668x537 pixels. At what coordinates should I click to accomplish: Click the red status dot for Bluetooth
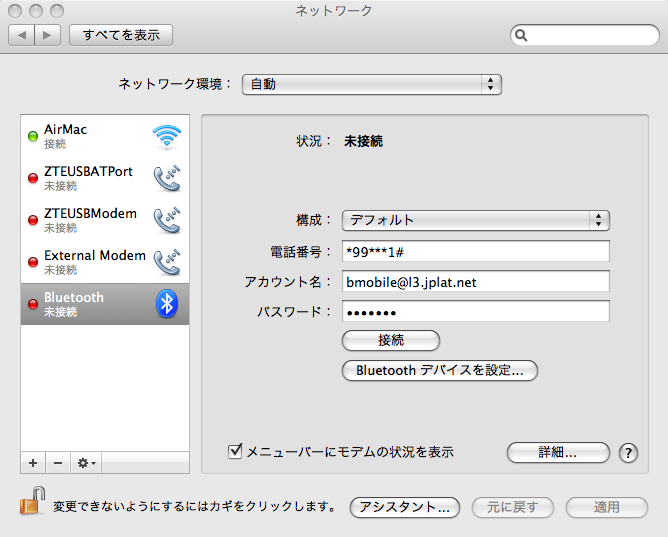point(33,304)
